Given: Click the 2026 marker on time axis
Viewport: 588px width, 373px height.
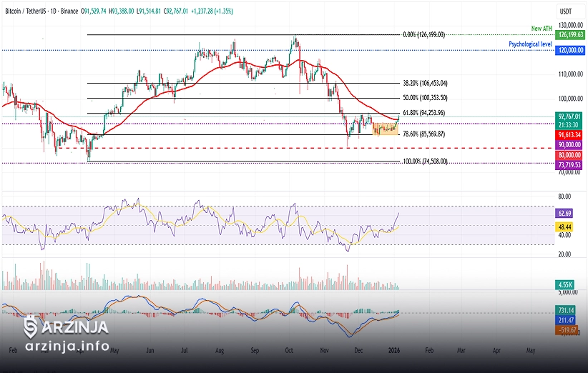Looking at the screenshot, I should click(x=393, y=352).
